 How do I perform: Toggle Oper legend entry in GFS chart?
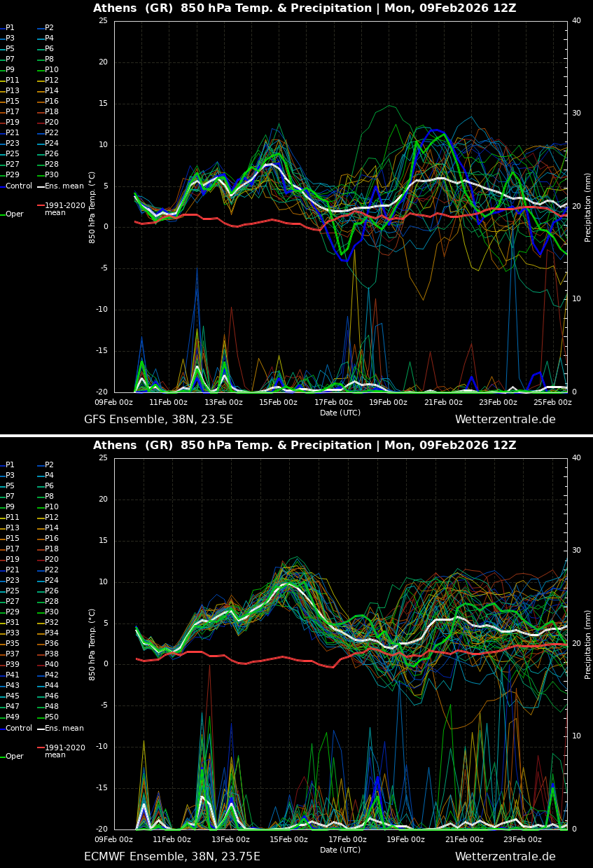tap(14, 214)
